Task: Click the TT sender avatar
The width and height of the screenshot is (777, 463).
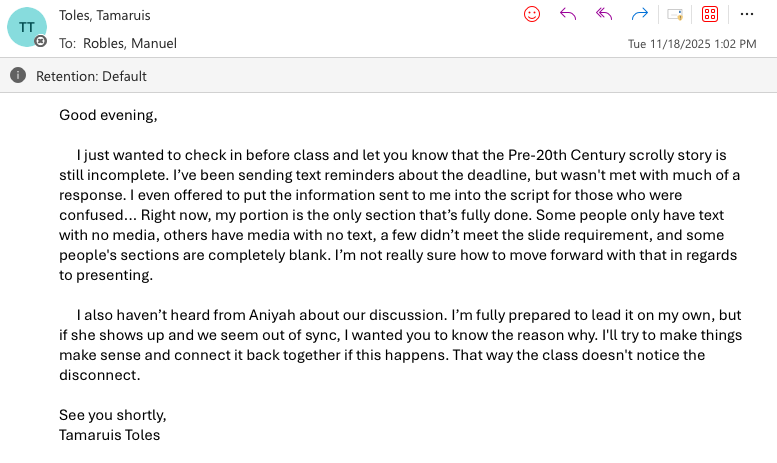Action: tap(26, 26)
